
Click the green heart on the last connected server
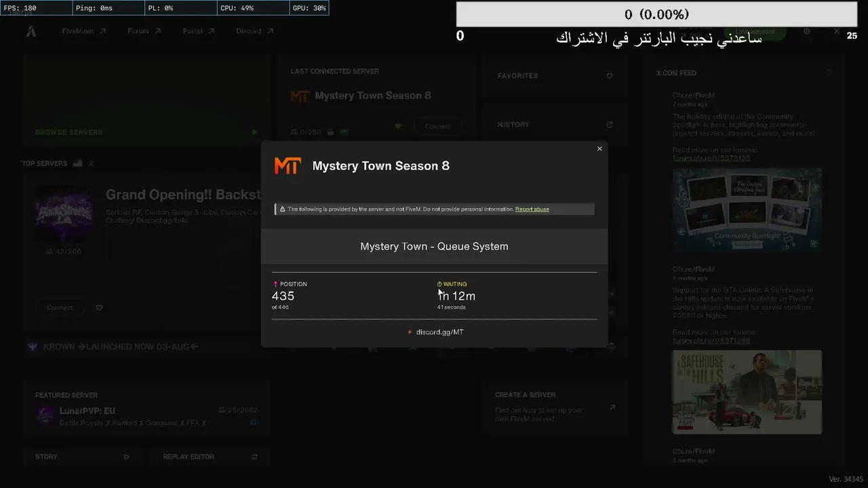click(x=399, y=126)
